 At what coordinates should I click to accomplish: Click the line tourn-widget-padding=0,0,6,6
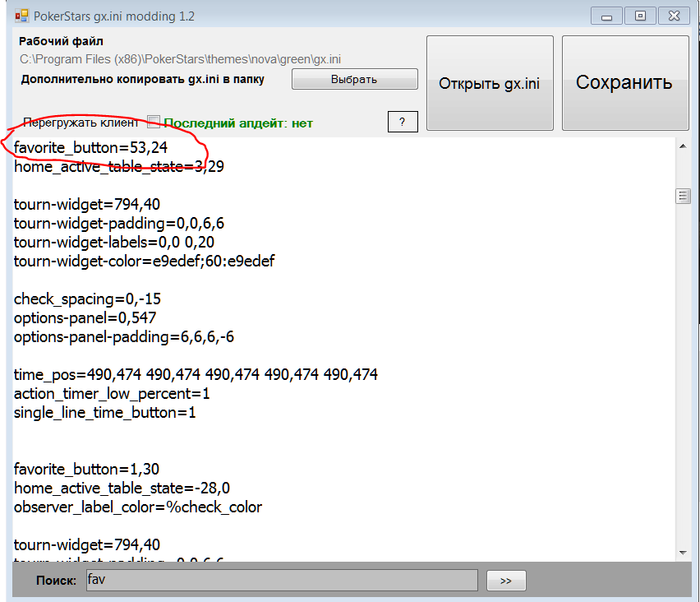click(119, 223)
